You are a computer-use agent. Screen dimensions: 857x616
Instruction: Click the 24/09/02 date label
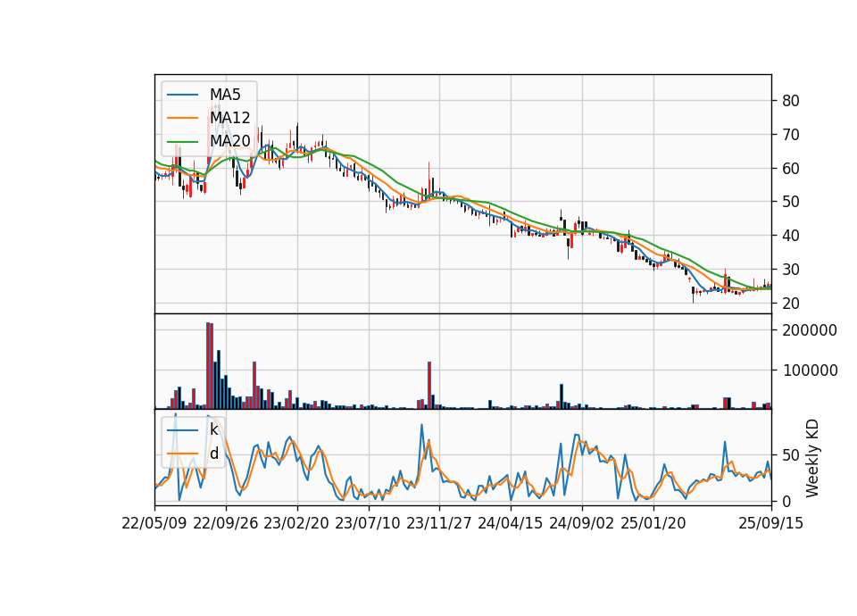[x=581, y=523]
